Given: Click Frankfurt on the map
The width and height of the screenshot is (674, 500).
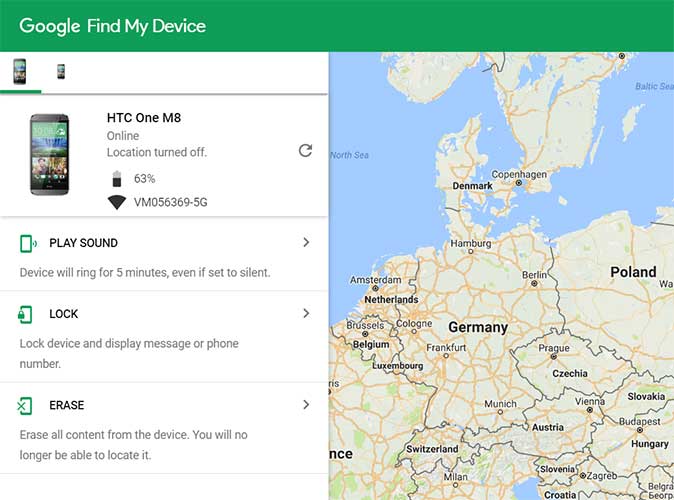Looking at the screenshot, I should click(x=446, y=347).
